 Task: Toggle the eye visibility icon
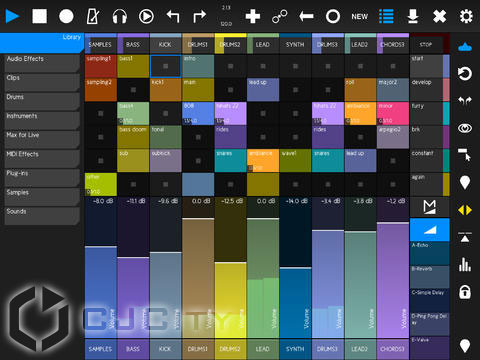tap(465, 128)
